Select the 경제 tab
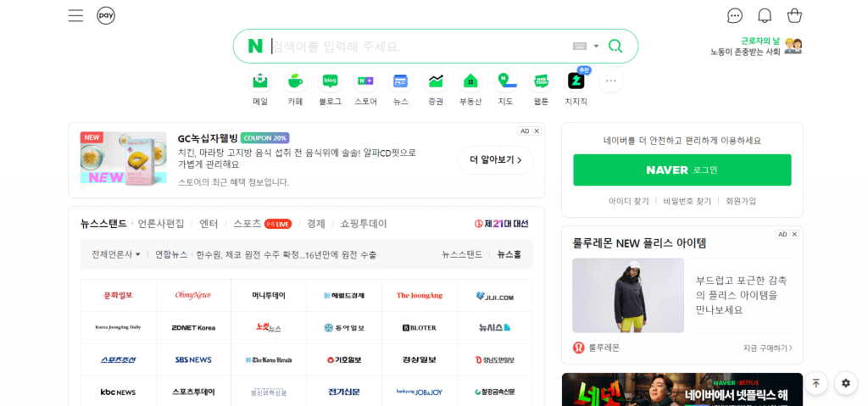The height and width of the screenshot is (406, 868). pyautogui.click(x=316, y=224)
